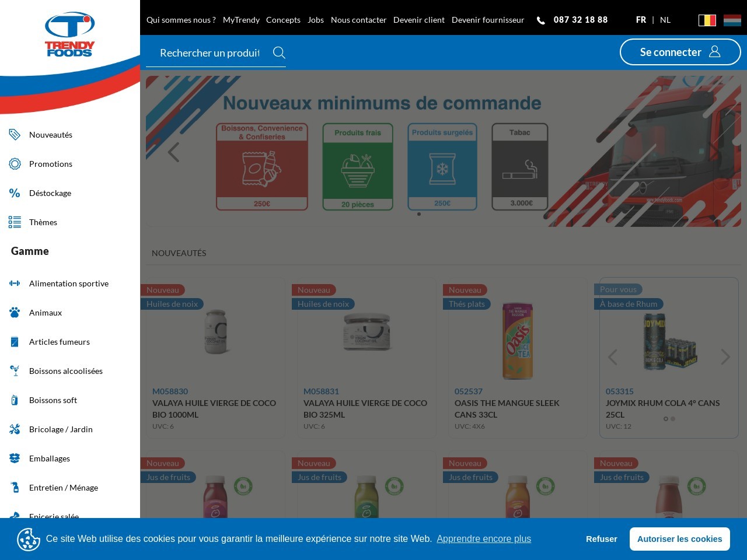Viewport: 747px width, 560px height.
Task: Switch language to FR
Action: click(x=641, y=20)
